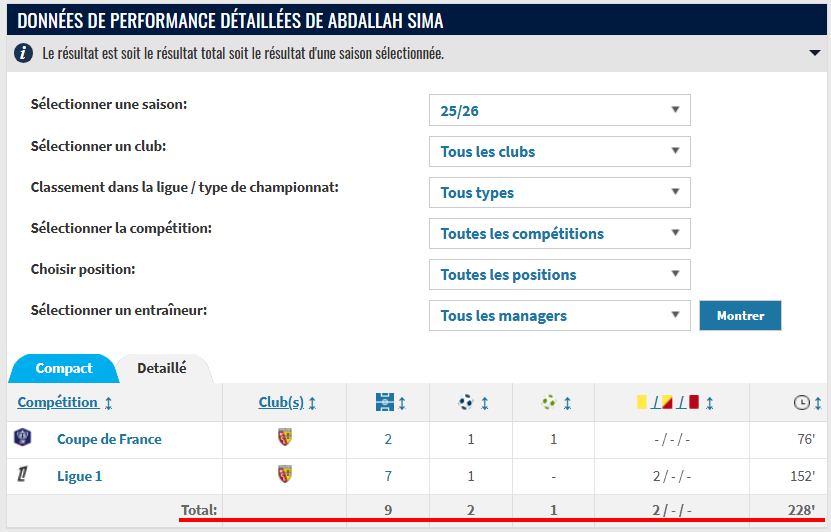This screenshot has width=831, height=532.
Task: Sort by yellow and red cards icon
Action: [668, 402]
